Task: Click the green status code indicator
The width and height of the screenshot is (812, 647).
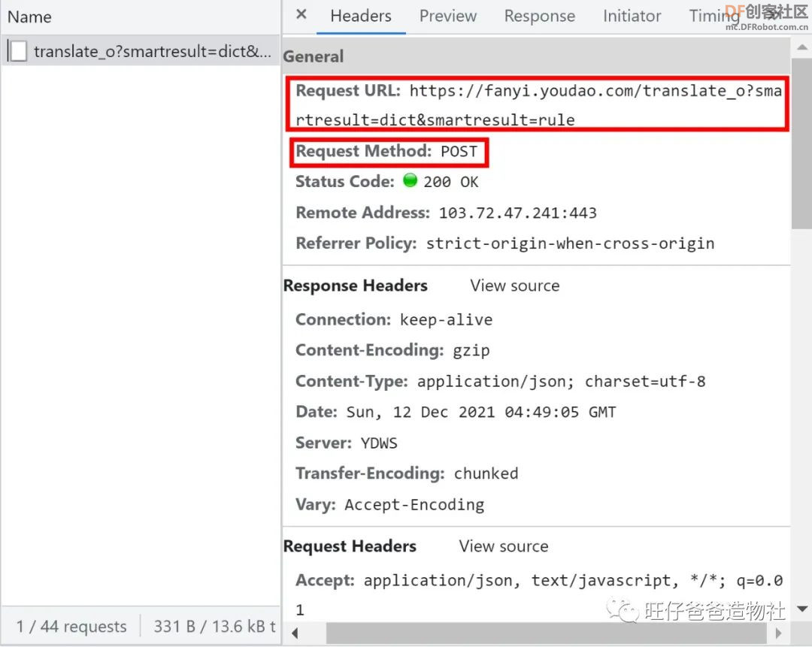Action: pyautogui.click(x=410, y=180)
